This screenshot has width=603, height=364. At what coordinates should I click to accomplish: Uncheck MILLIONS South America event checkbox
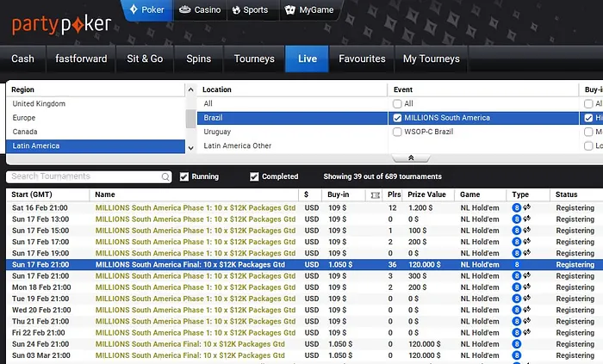coord(397,118)
